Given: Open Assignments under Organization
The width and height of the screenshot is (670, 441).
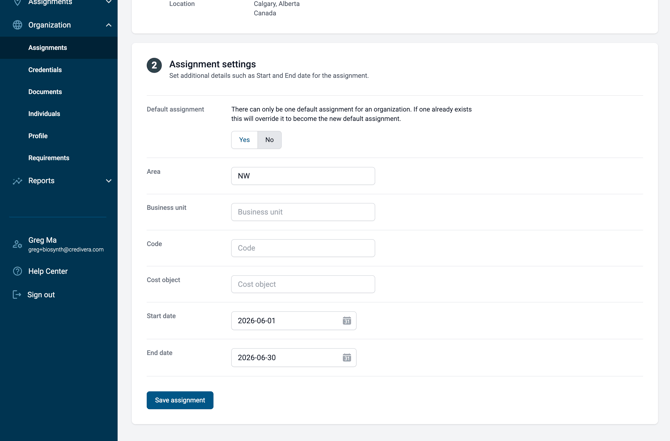Looking at the screenshot, I should [47, 47].
